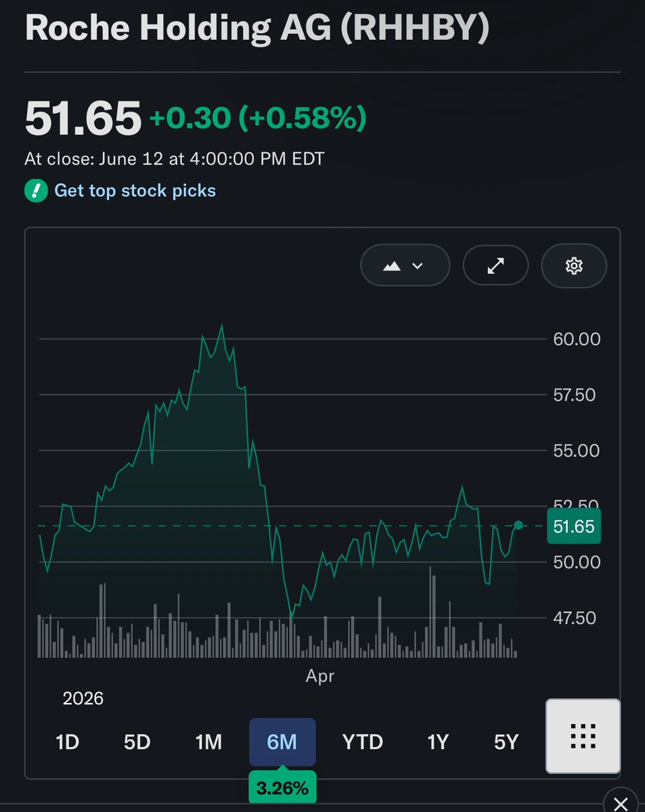Click the 47.50 axis label
The image size is (645, 812).
tap(575, 618)
